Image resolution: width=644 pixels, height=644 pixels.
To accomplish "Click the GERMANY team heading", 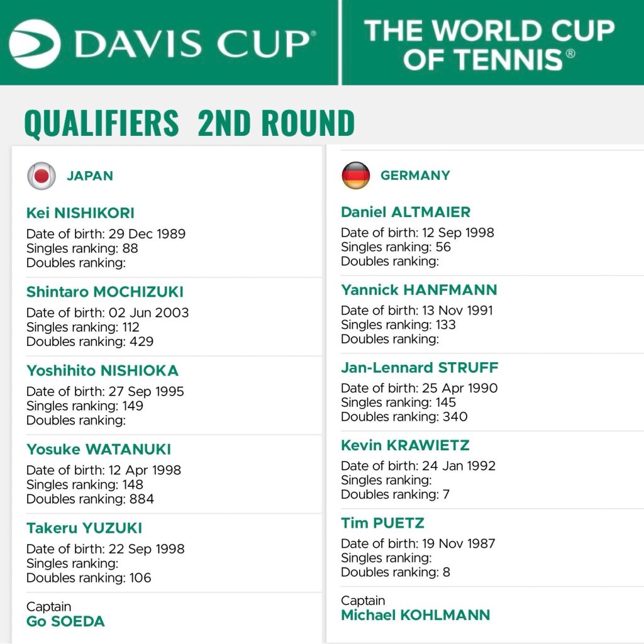I will point(415,175).
